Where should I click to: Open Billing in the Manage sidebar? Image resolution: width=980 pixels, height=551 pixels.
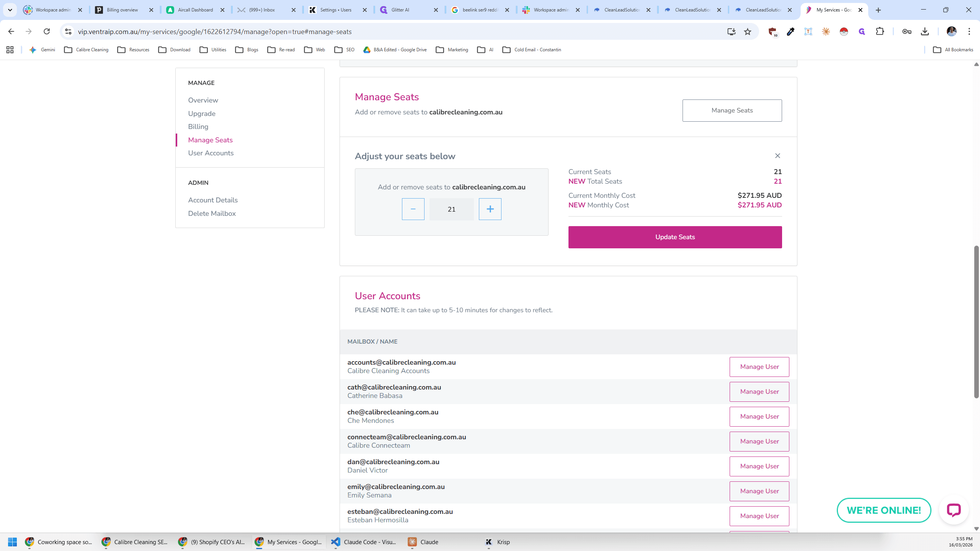tap(198, 127)
